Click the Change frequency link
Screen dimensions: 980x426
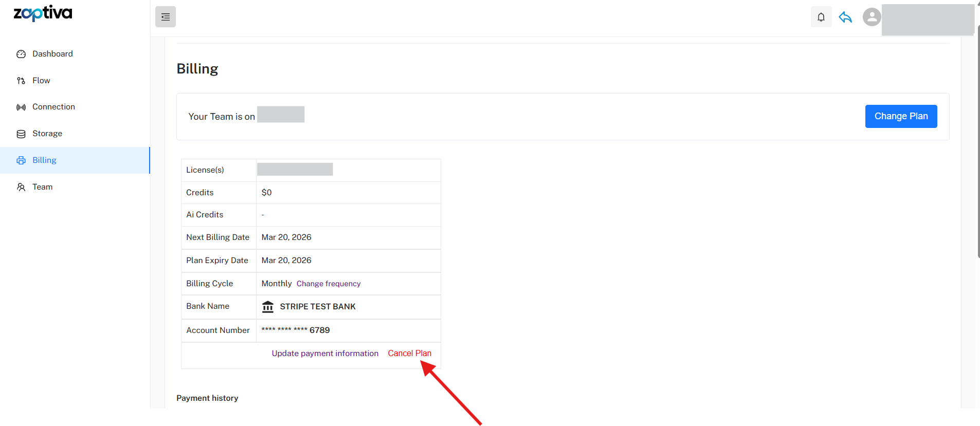tap(329, 284)
